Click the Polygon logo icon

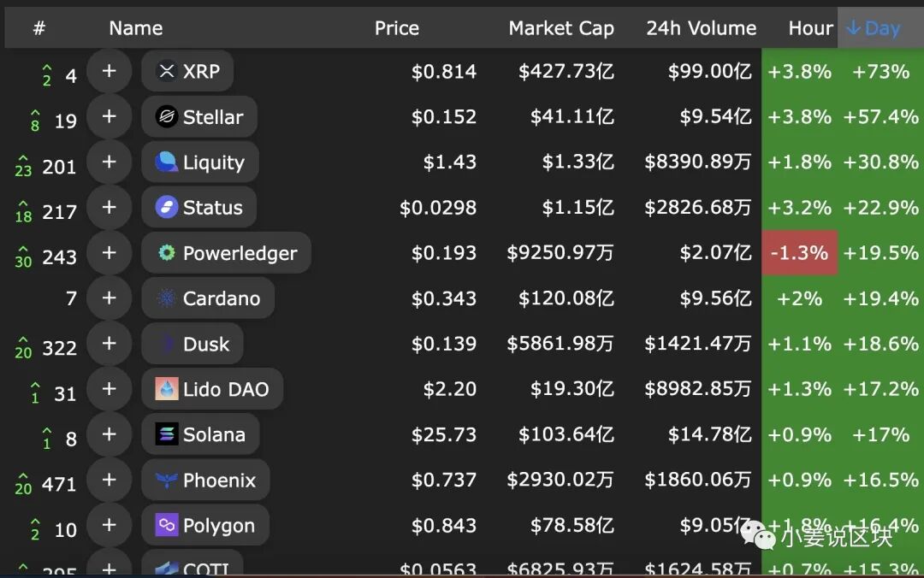coord(167,525)
